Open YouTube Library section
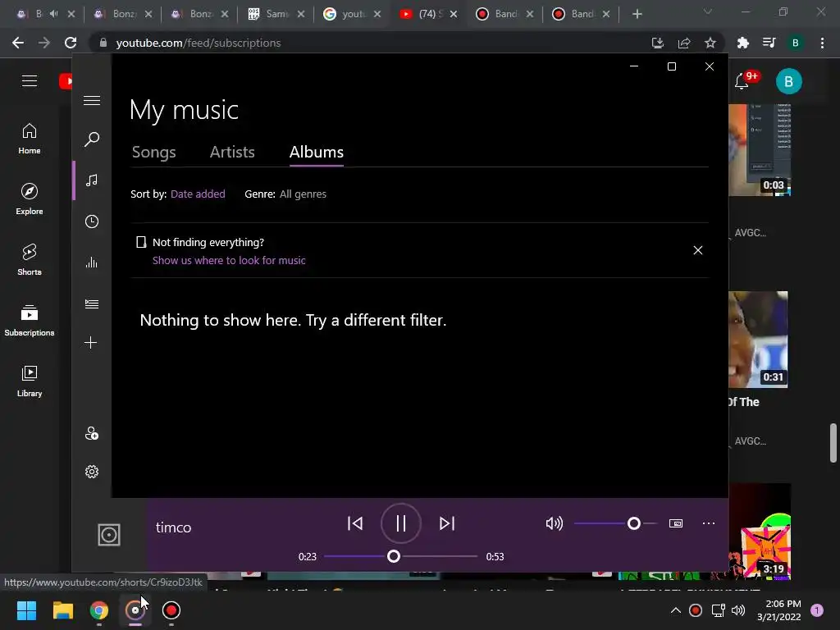The height and width of the screenshot is (630, 840). point(30,381)
